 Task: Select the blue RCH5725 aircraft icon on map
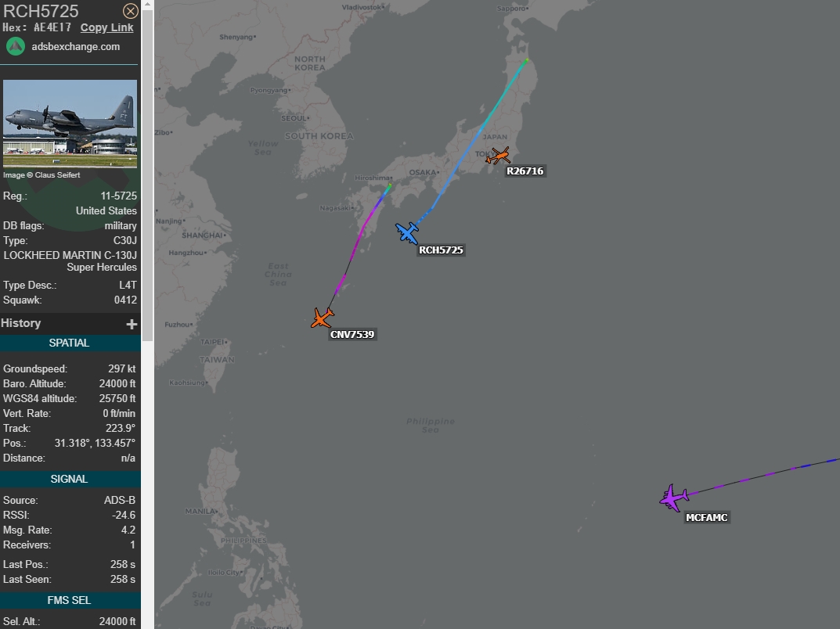click(x=407, y=233)
